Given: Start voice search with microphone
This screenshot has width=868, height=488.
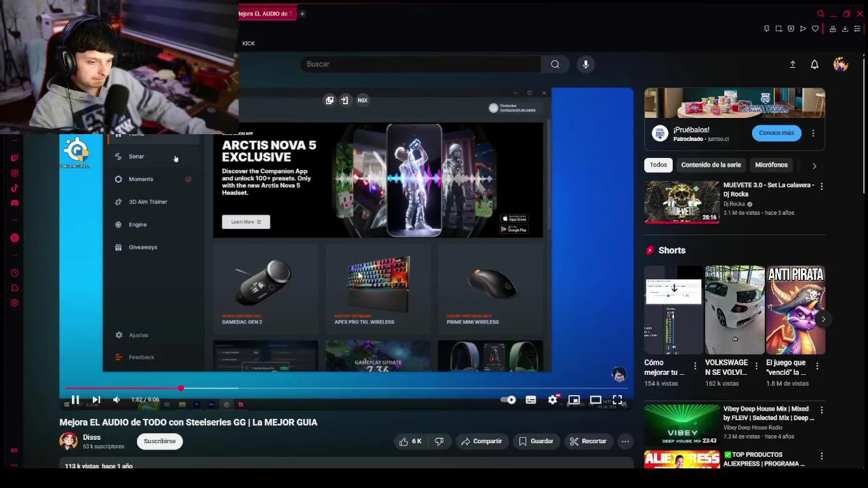Looking at the screenshot, I should [x=586, y=64].
